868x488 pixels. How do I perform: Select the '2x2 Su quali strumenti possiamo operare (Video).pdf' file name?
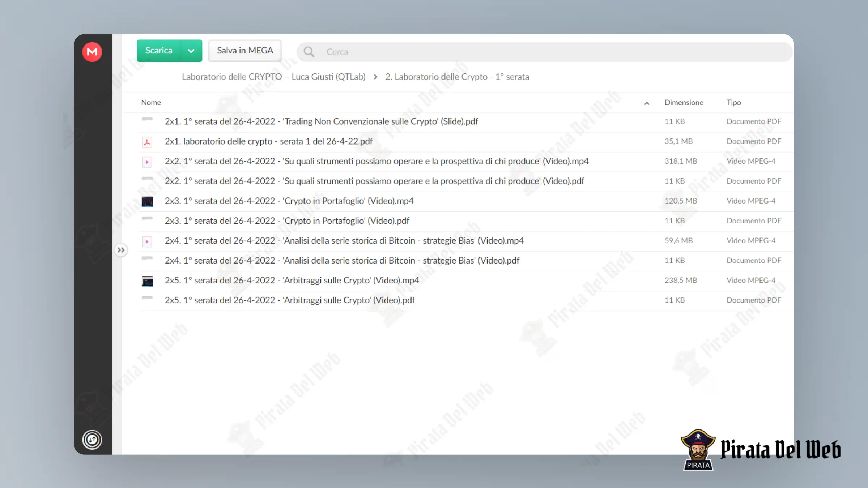374,181
